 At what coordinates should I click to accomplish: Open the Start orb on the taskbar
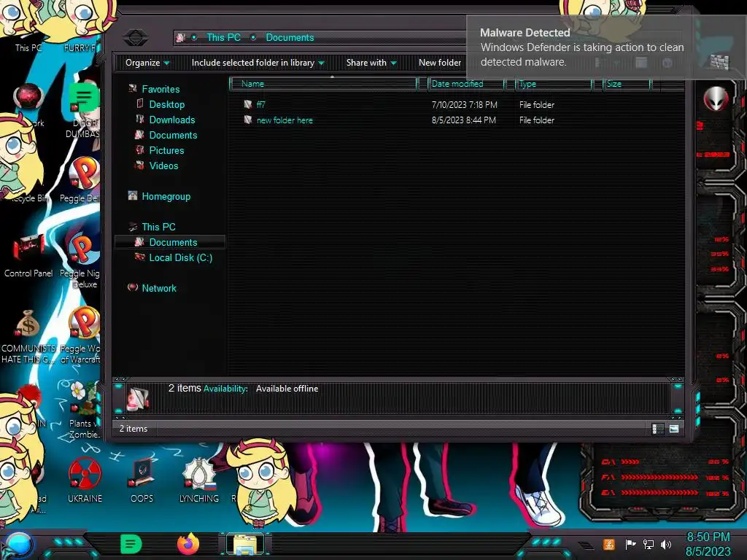pos(18,545)
